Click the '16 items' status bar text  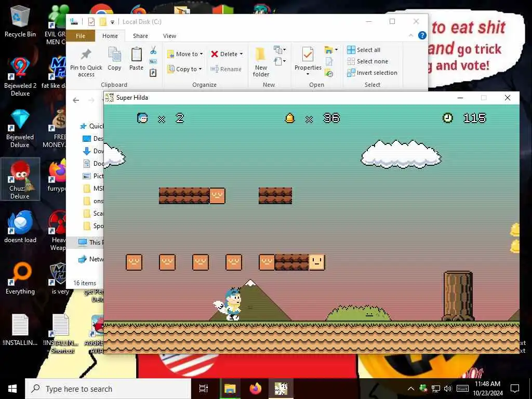(x=85, y=283)
